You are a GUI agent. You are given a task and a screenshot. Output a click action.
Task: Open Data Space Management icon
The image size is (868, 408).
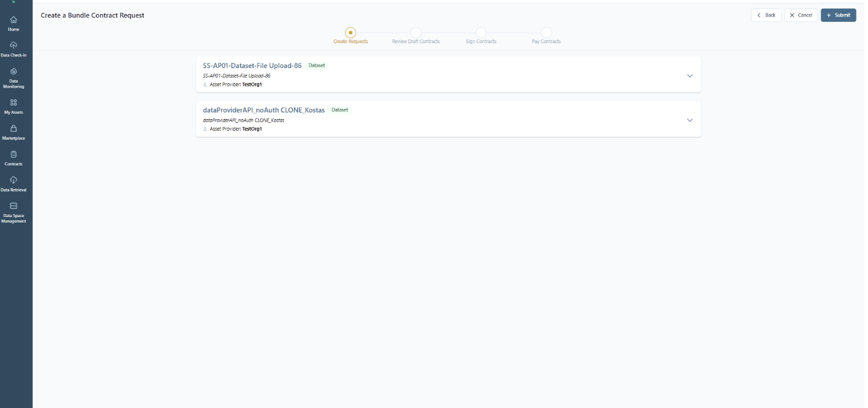click(13, 206)
